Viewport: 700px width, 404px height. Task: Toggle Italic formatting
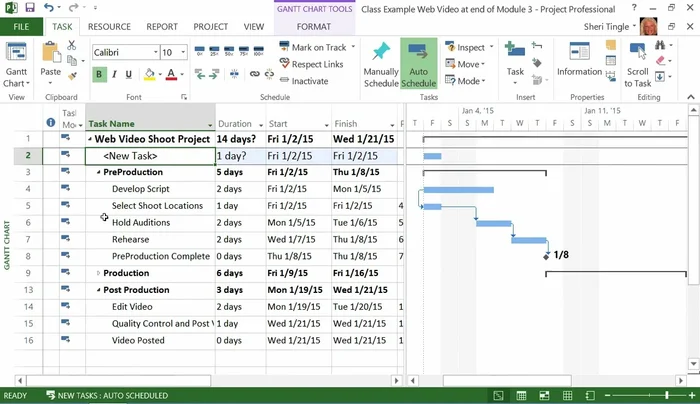114,75
